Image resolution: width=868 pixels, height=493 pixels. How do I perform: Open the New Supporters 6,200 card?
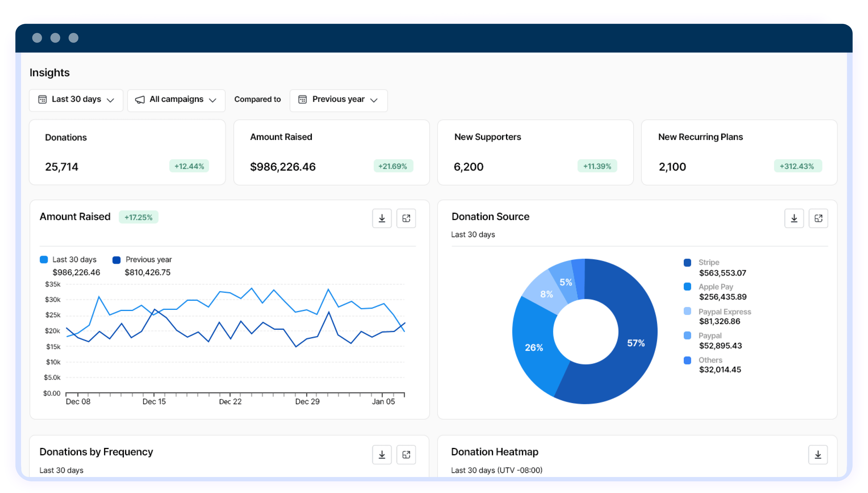[535, 152]
